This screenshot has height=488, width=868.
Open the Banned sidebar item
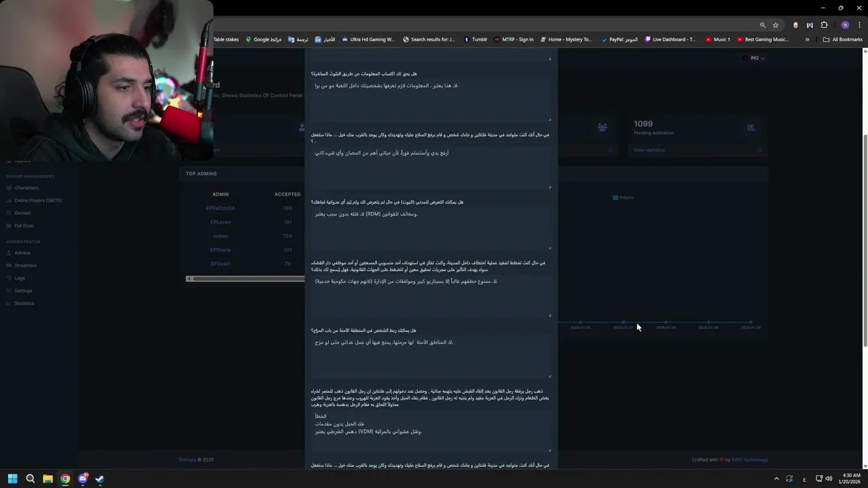pos(22,213)
